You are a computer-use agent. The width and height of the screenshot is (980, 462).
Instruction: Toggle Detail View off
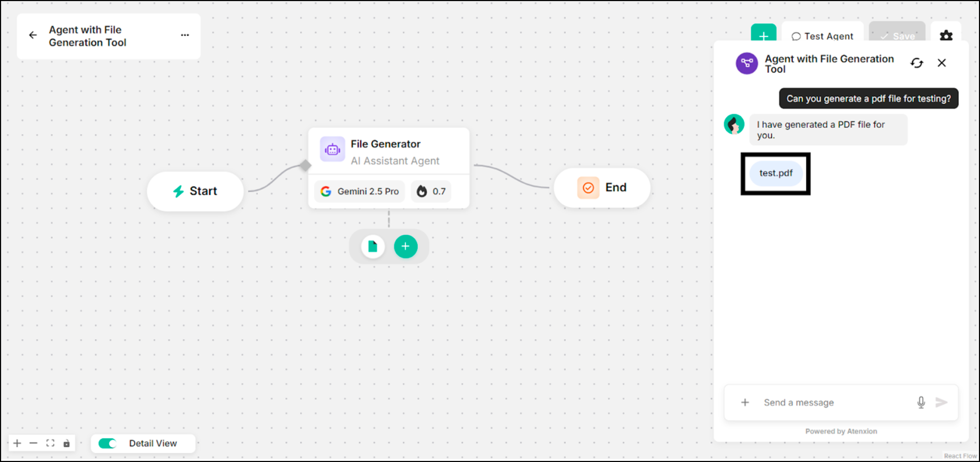pyautogui.click(x=107, y=443)
